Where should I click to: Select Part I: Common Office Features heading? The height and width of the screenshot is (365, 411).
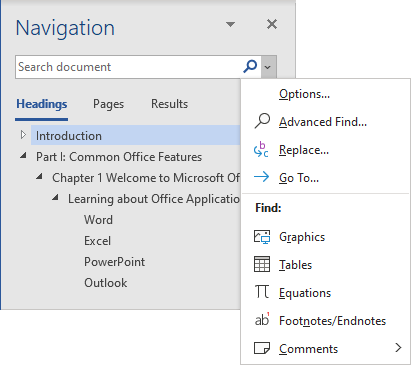(119, 157)
